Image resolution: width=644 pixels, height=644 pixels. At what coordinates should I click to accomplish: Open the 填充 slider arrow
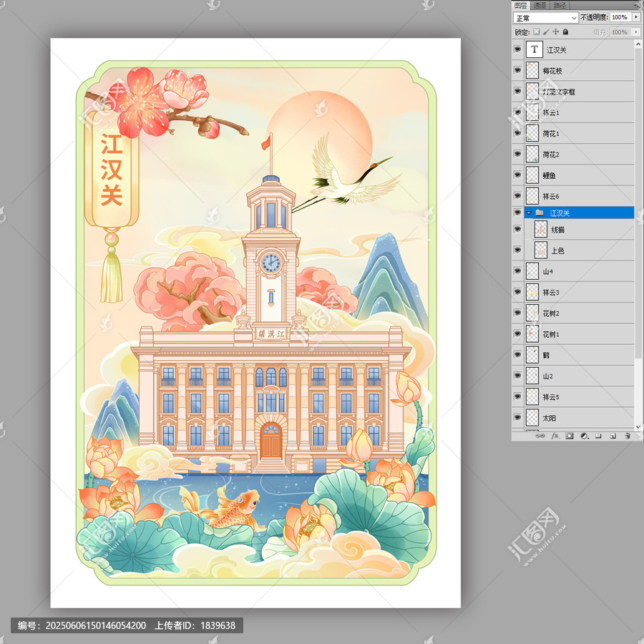pos(636,31)
